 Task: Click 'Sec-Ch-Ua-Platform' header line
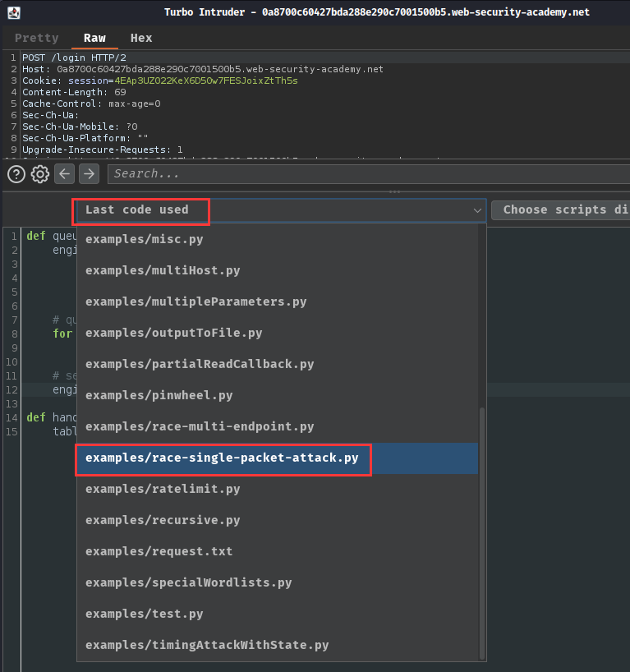[85, 139]
